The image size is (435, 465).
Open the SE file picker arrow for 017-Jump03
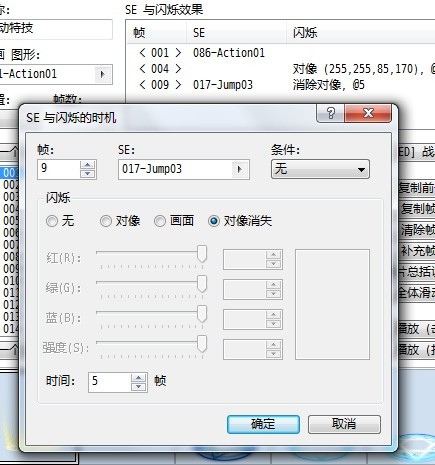point(240,169)
